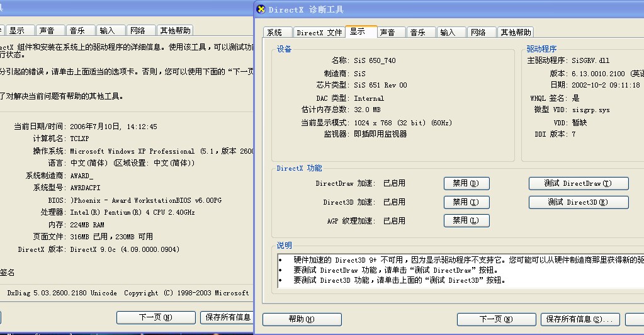Screen dimensions: 644x335
Task: Click processor text Intel(R) Pentium(R) 4 CPU 2.40GHz
Action: (x=132, y=212)
